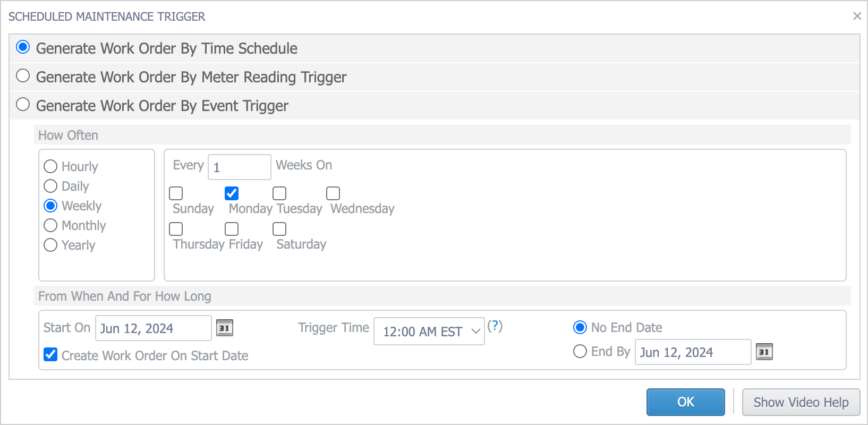Close the Scheduled Maintenance Trigger dialog

coord(857,16)
